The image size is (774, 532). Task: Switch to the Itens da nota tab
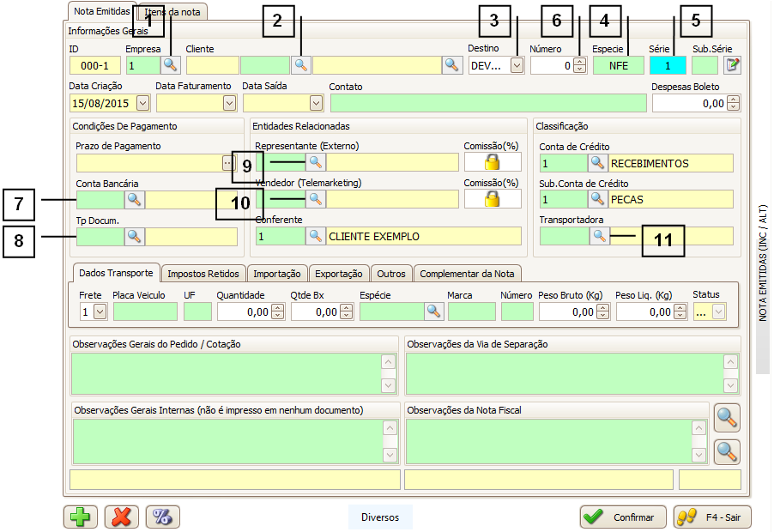(x=172, y=12)
